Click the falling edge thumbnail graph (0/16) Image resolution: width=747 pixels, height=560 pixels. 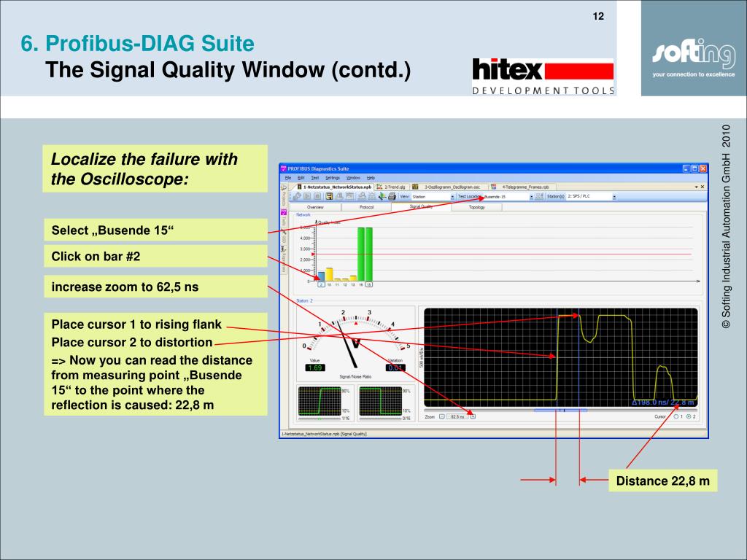[x=381, y=402]
